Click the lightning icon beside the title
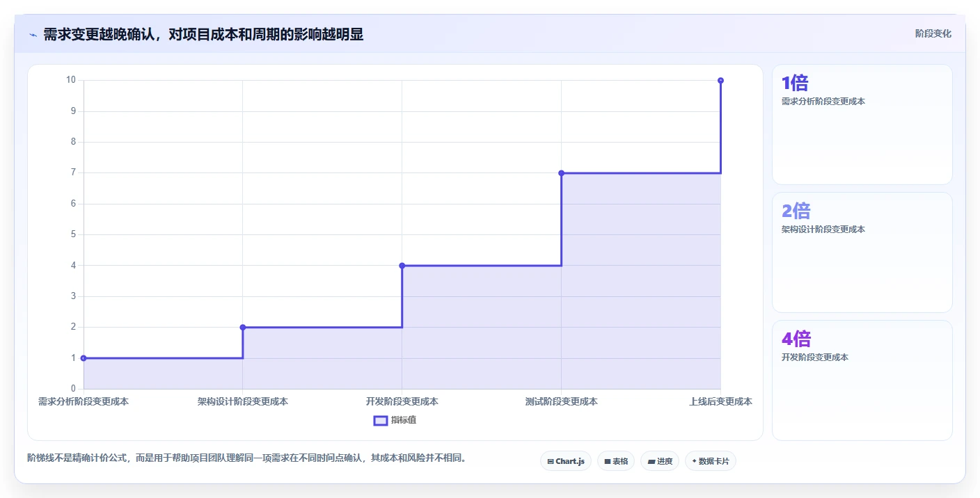 [33, 35]
